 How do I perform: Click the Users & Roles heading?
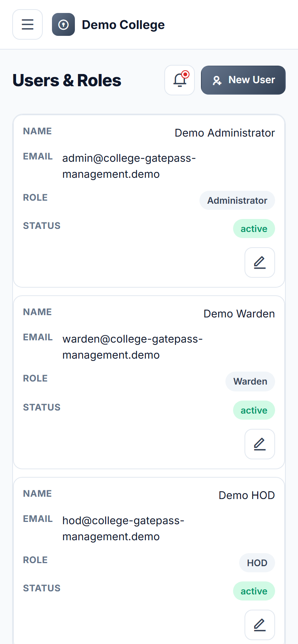pyautogui.click(x=67, y=80)
